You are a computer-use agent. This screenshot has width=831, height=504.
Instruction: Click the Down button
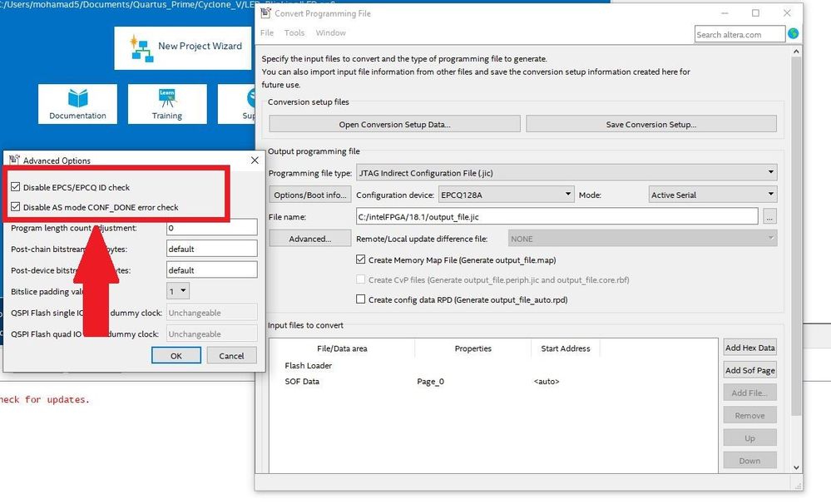(x=750, y=461)
